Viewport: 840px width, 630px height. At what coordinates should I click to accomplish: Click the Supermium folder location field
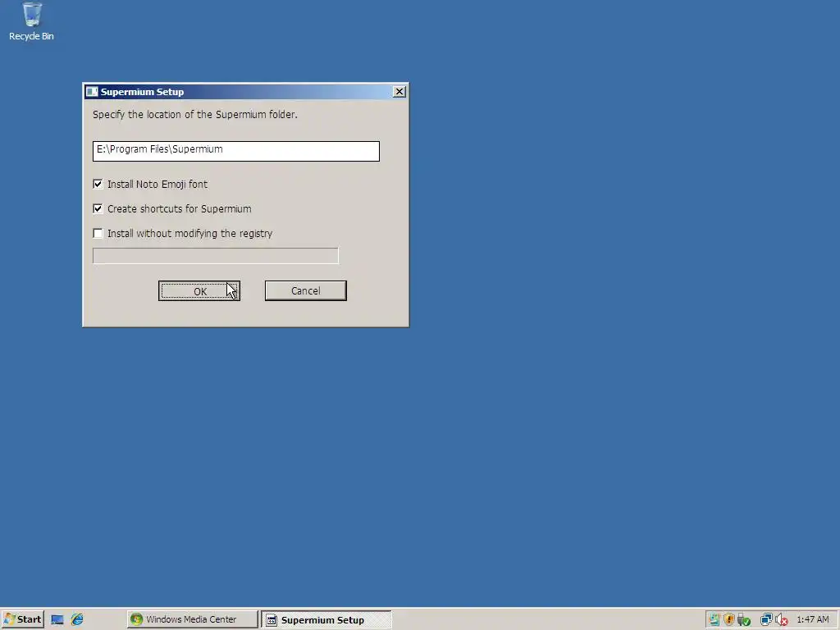point(236,151)
